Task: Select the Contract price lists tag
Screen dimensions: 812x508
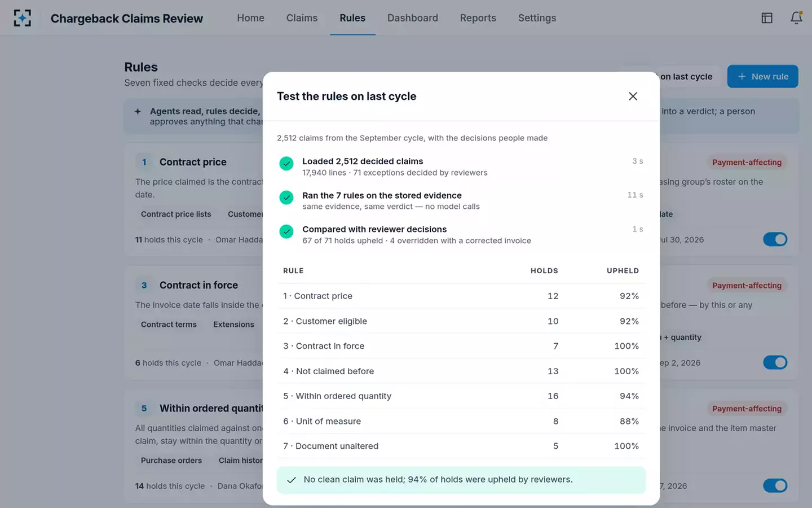Action: point(176,214)
